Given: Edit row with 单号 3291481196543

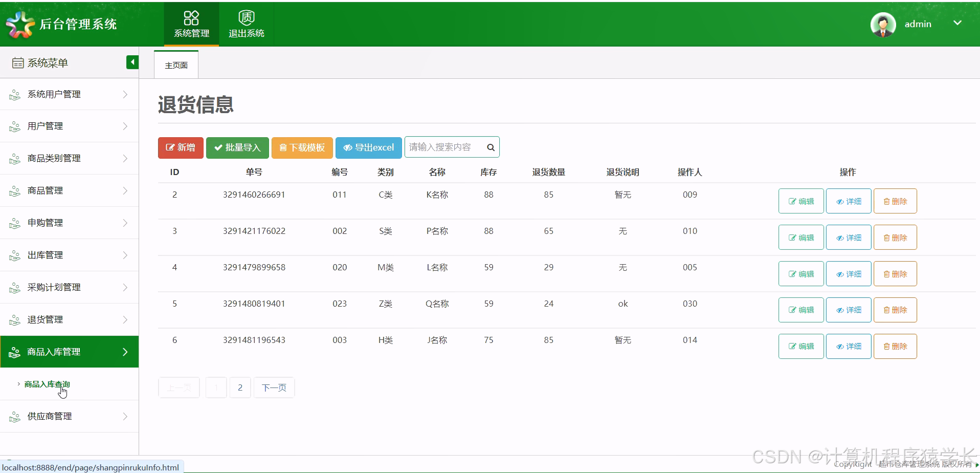Looking at the screenshot, I should (801, 346).
